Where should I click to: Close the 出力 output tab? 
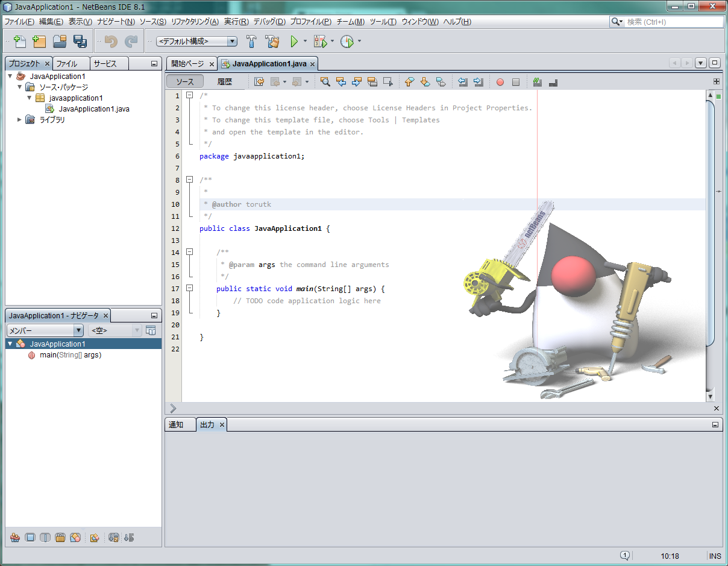pyautogui.click(x=222, y=425)
